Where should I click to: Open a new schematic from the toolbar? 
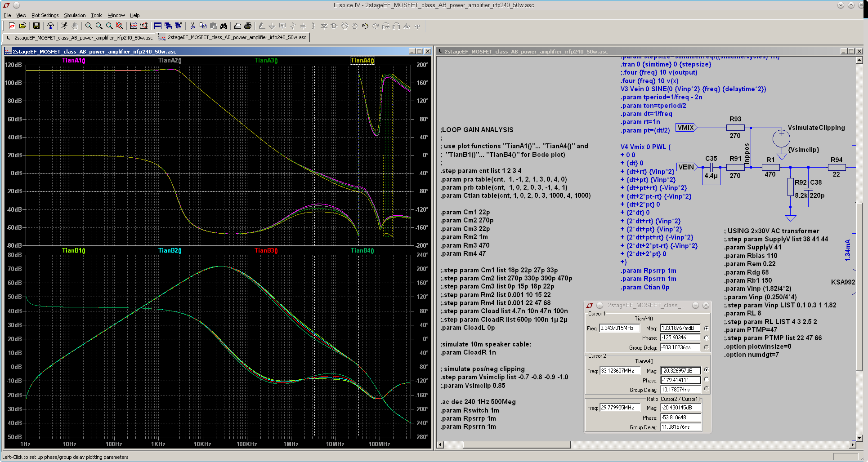(12, 26)
